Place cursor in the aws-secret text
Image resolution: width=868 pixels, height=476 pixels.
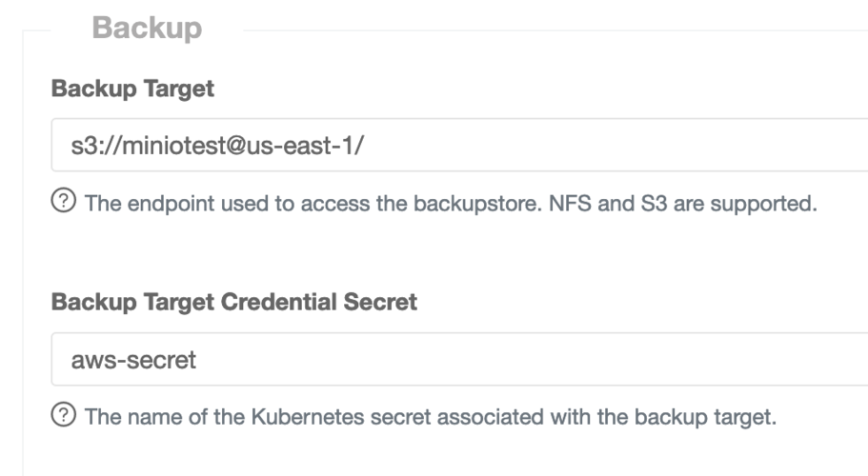click(133, 361)
